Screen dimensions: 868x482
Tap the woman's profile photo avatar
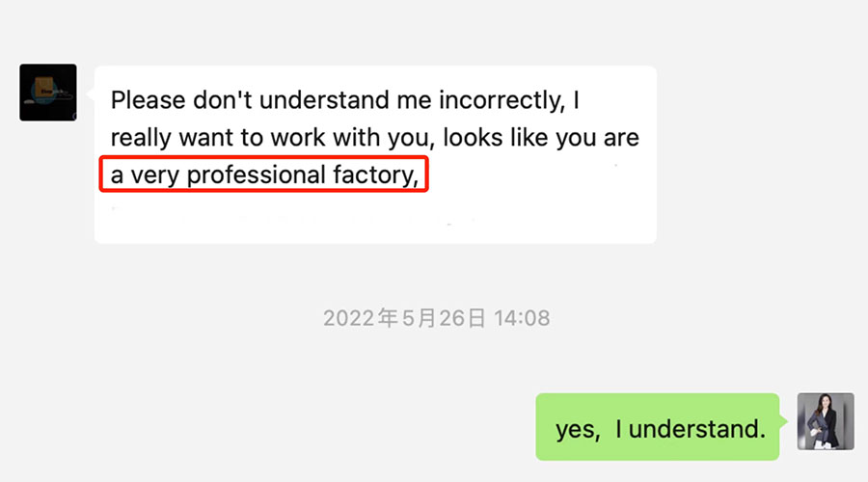826,421
